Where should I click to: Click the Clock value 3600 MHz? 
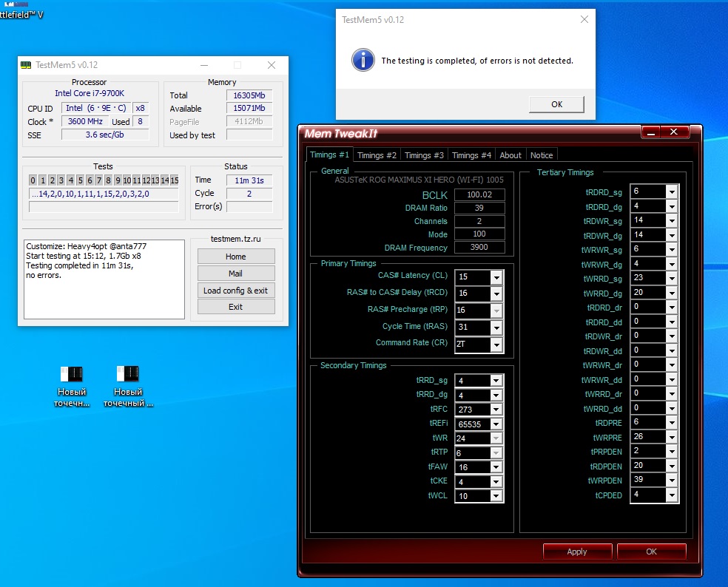(x=85, y=121)
